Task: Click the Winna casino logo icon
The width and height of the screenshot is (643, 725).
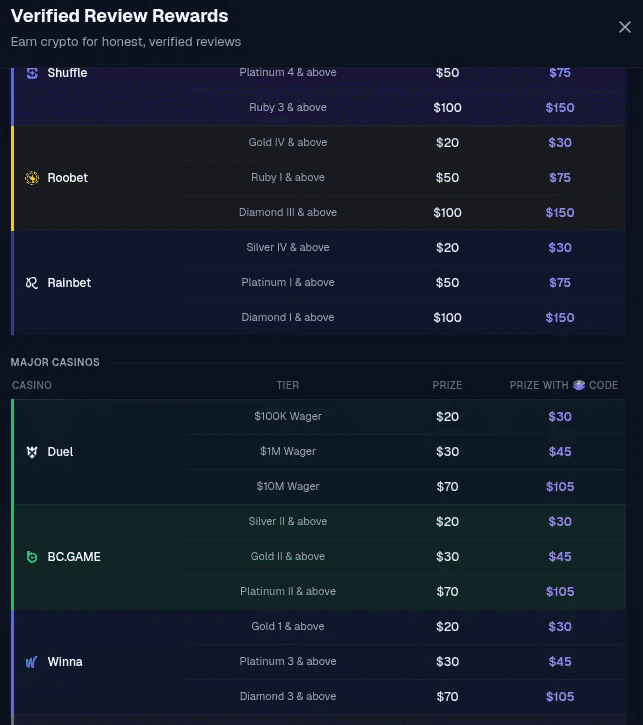Action: [32, 662]
